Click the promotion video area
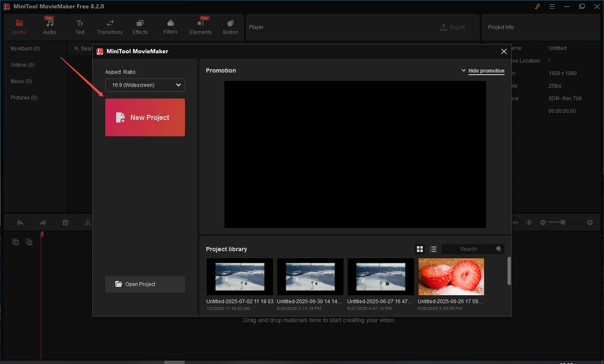Screen dimensions: 604x364 pyautogui.click(x=355, y=154)
